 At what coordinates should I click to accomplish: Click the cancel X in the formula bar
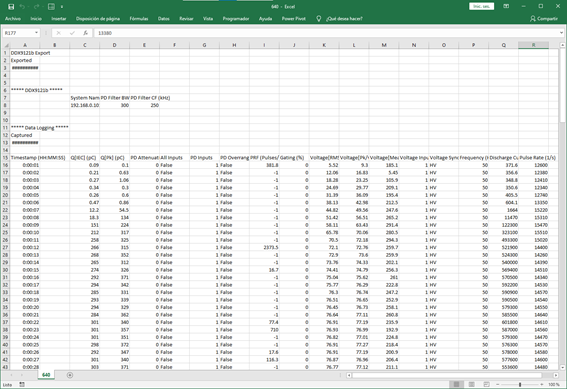pyautogui.click(x=58, y=33)
